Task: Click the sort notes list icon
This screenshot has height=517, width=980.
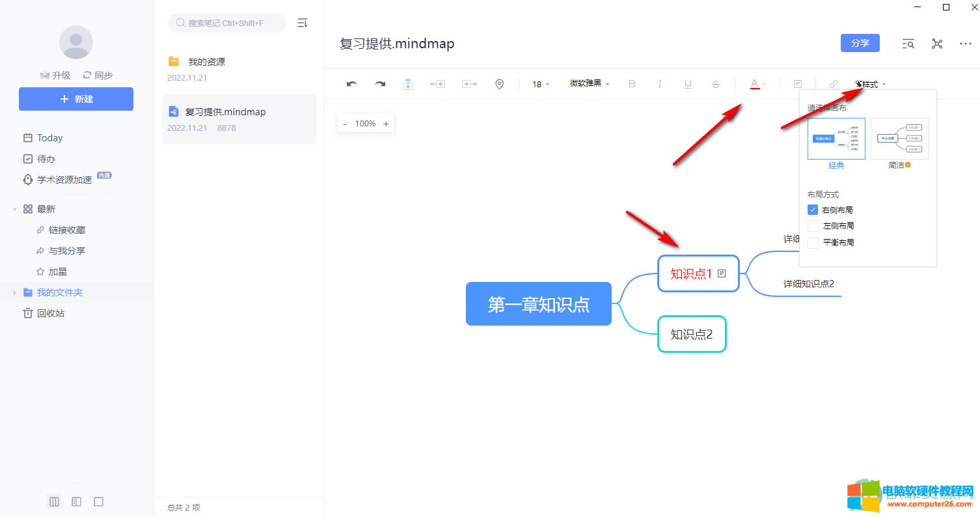Action: click(x=302, y=23)
